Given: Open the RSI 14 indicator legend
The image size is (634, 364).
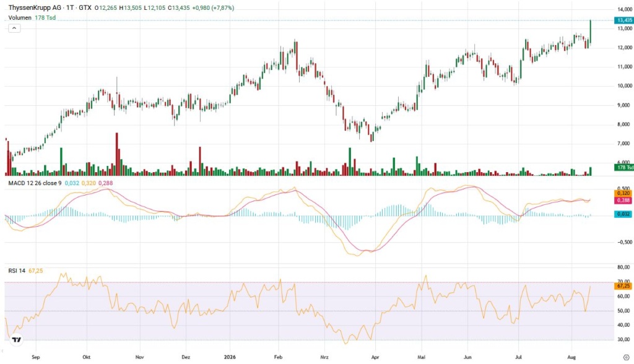Looking at the screenshot, I should point(17,271).
